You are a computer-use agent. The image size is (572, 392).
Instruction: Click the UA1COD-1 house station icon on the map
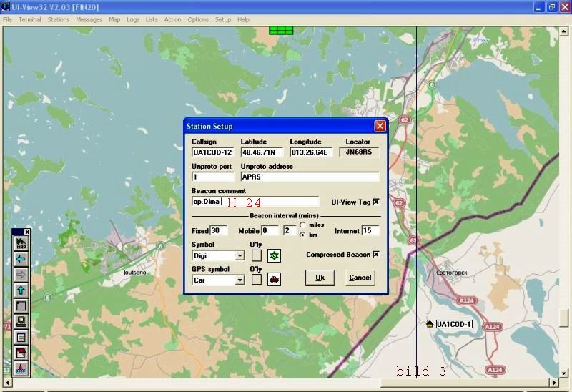430,324
